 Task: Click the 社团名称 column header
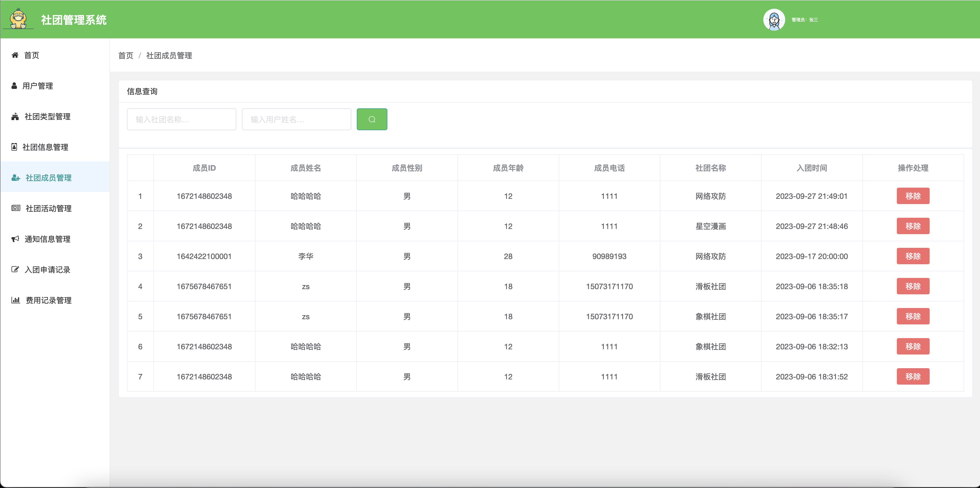pyautogui.click(x=710, y=168)
